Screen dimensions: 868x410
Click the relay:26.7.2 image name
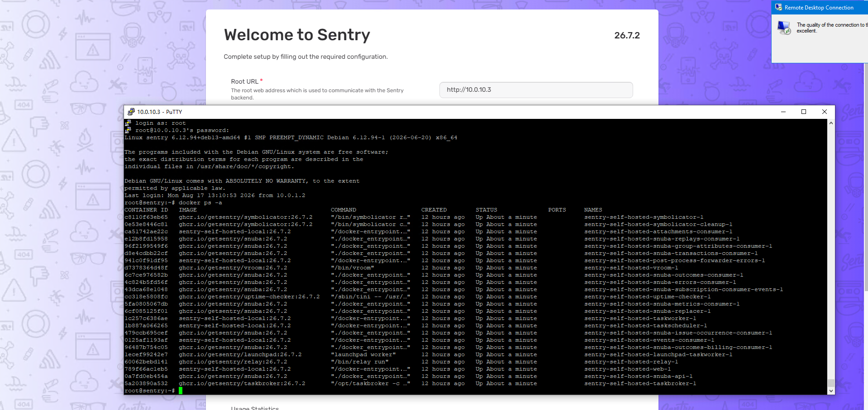coord(233,362)
